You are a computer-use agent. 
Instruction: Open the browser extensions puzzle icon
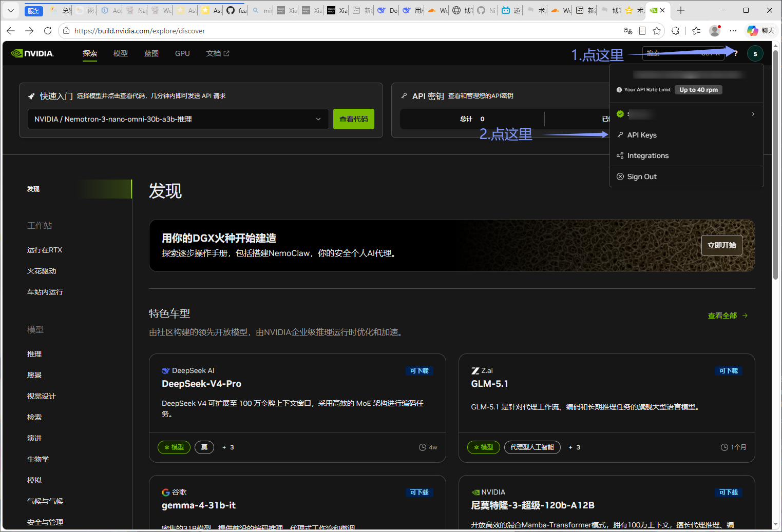[676, 31]
